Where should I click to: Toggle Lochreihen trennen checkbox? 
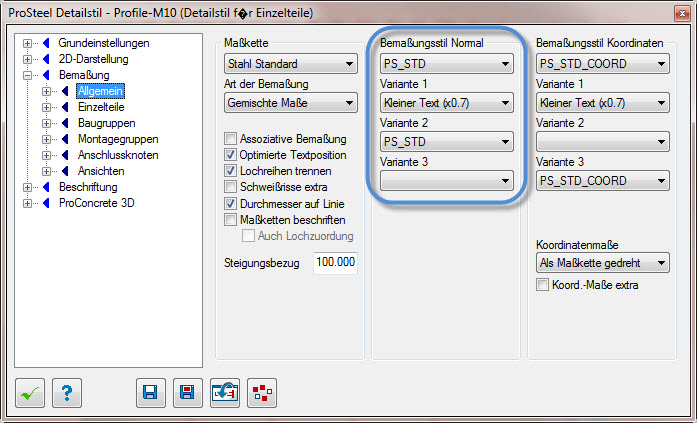230,171
